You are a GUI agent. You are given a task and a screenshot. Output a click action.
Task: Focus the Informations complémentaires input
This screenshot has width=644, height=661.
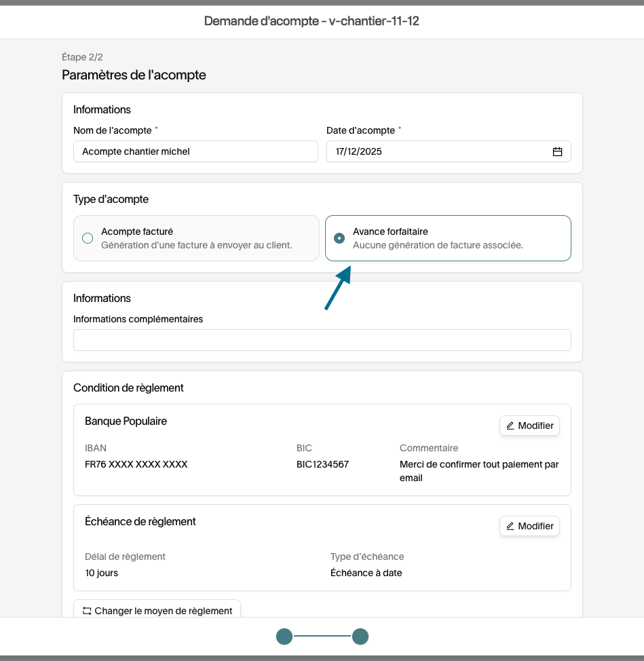pos(322,340)
